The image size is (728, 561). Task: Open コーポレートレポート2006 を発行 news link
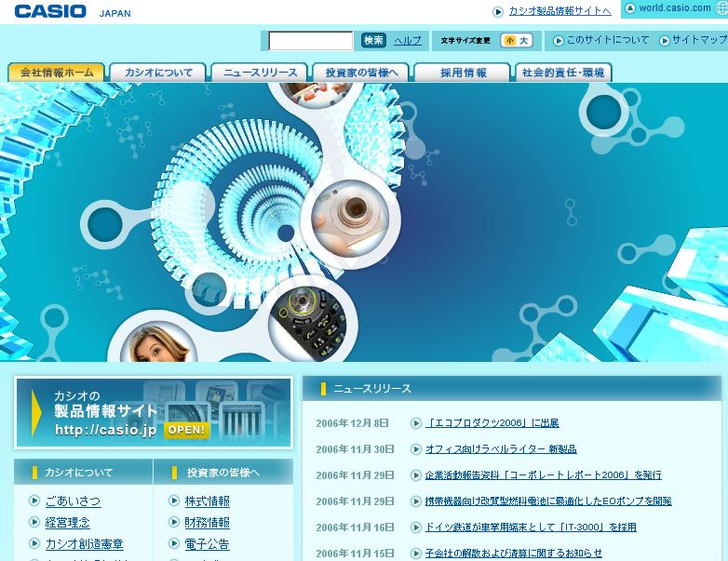tap(544, 475)
